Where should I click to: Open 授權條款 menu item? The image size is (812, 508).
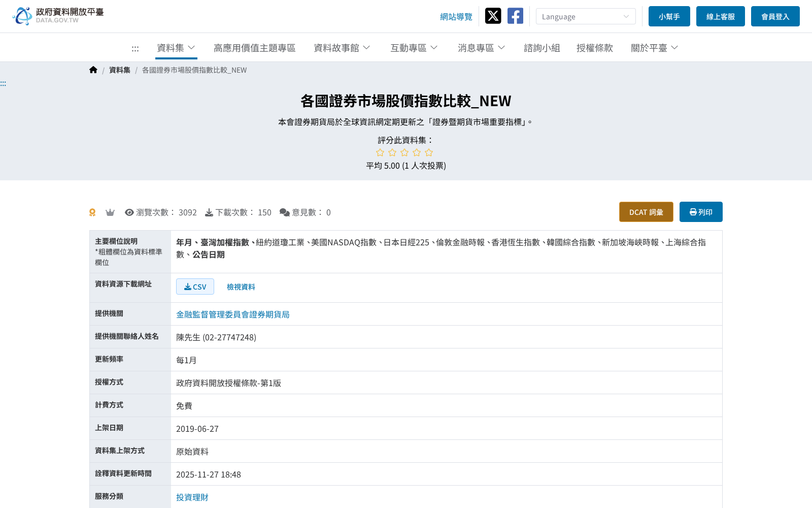coord(595,48)
